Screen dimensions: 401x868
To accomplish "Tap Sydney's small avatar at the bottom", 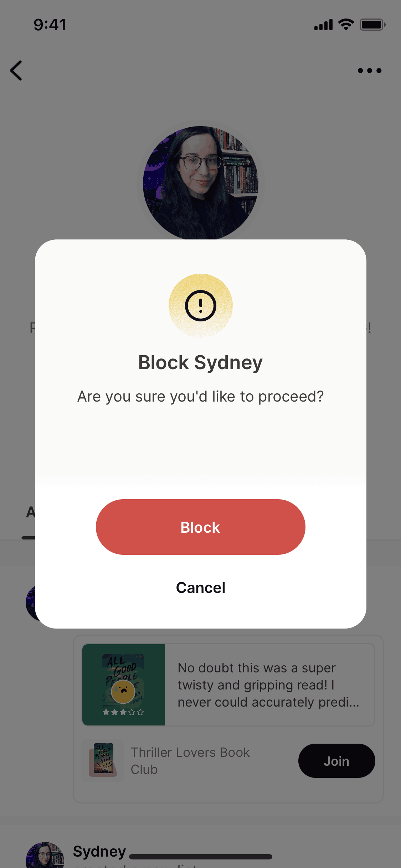I will [x=45, y=855].
